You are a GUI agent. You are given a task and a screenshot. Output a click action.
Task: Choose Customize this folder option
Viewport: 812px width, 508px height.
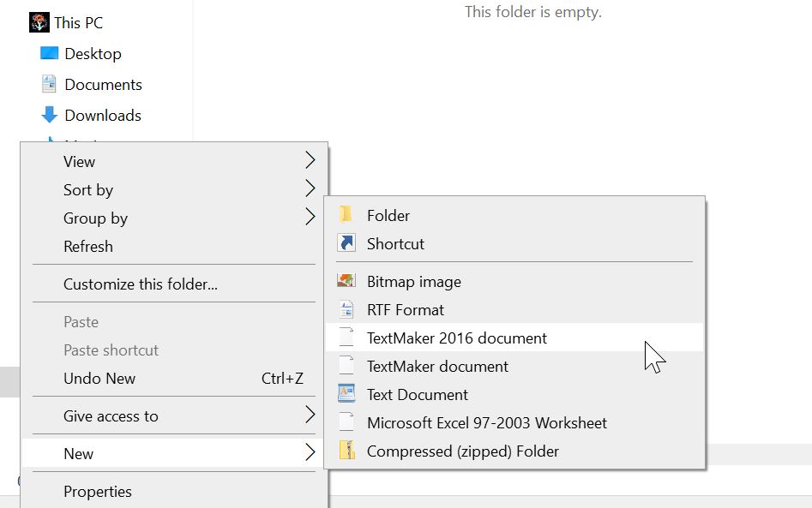(141, 284)
